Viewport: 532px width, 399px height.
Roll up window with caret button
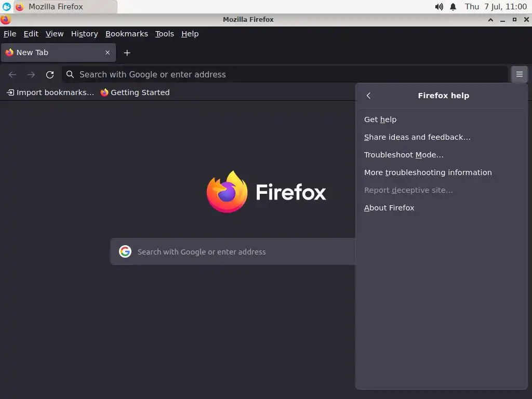click(490, 20)
